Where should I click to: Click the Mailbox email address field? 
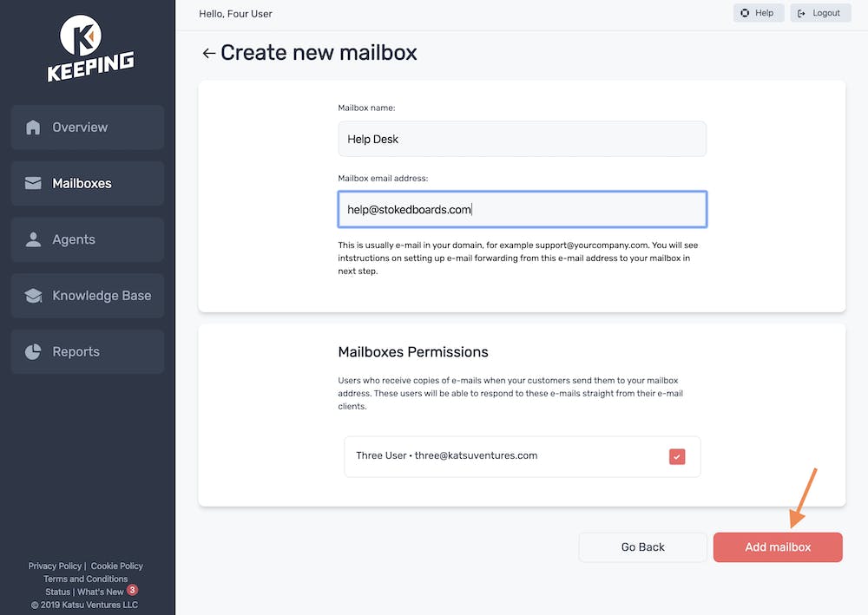[522, 209]
